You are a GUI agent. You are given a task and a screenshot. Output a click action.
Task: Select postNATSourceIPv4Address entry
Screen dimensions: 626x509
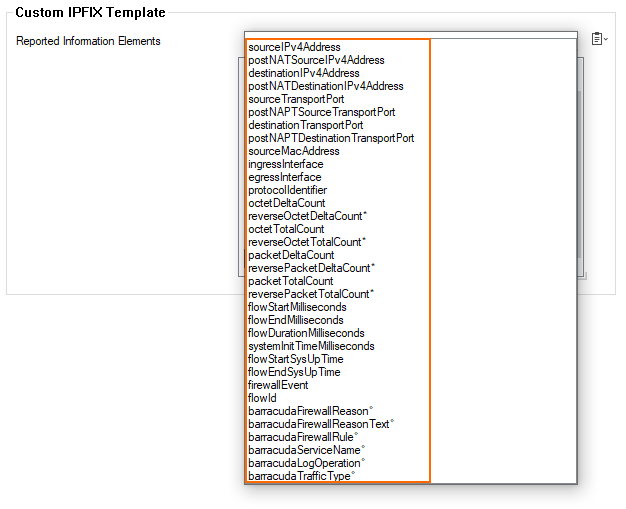316,60
